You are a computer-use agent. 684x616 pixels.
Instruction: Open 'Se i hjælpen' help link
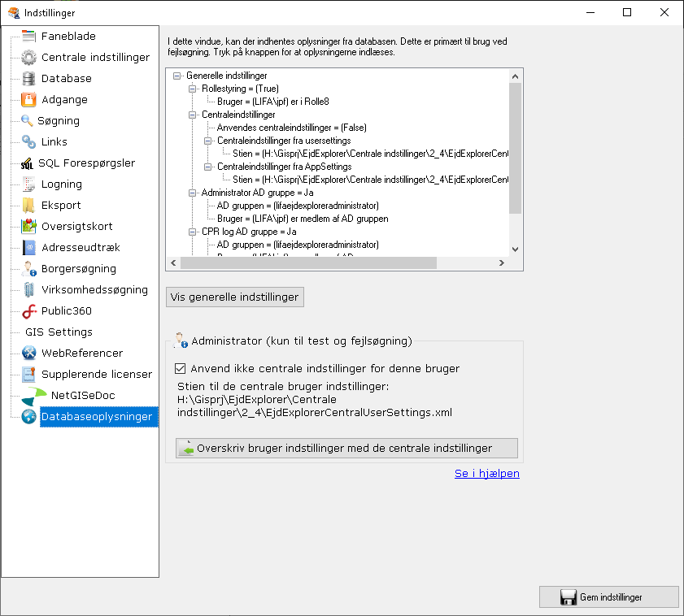(486, 473)
